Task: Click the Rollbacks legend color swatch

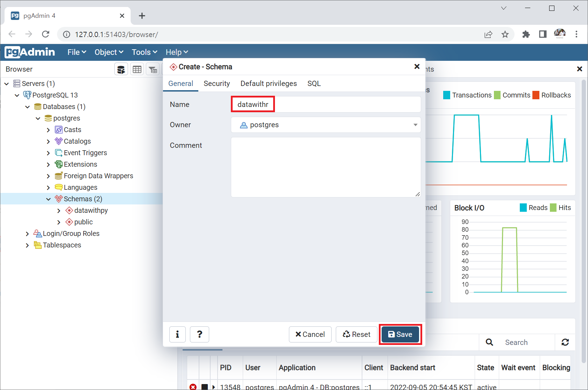Action: pyautogui.click(x=536, y=95)
